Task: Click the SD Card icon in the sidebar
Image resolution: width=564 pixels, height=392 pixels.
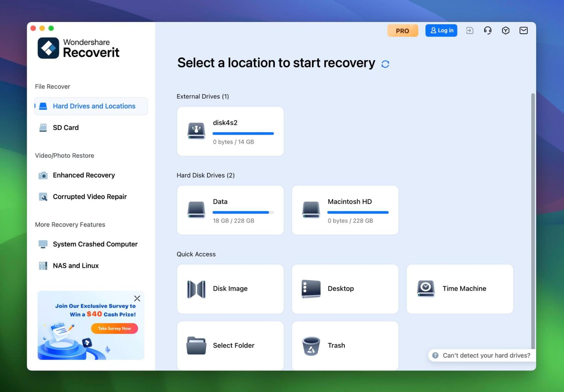Action: coord(43,127)
